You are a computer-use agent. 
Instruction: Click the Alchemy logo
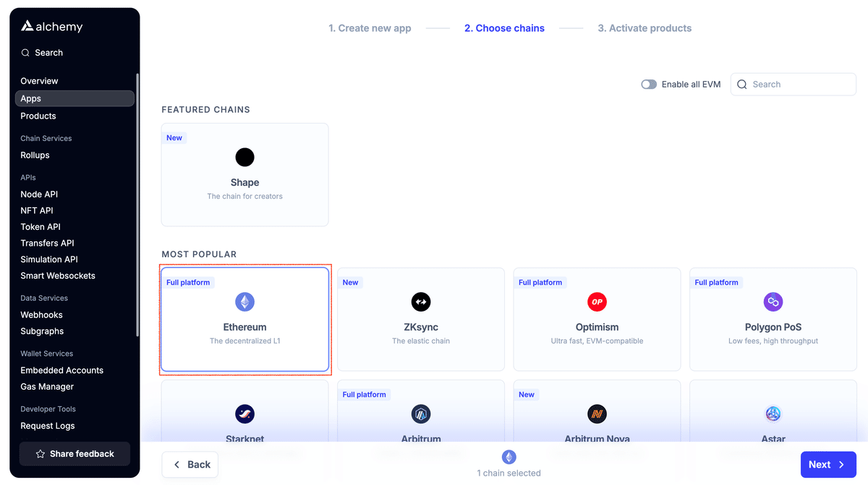(x=51, y=27)
